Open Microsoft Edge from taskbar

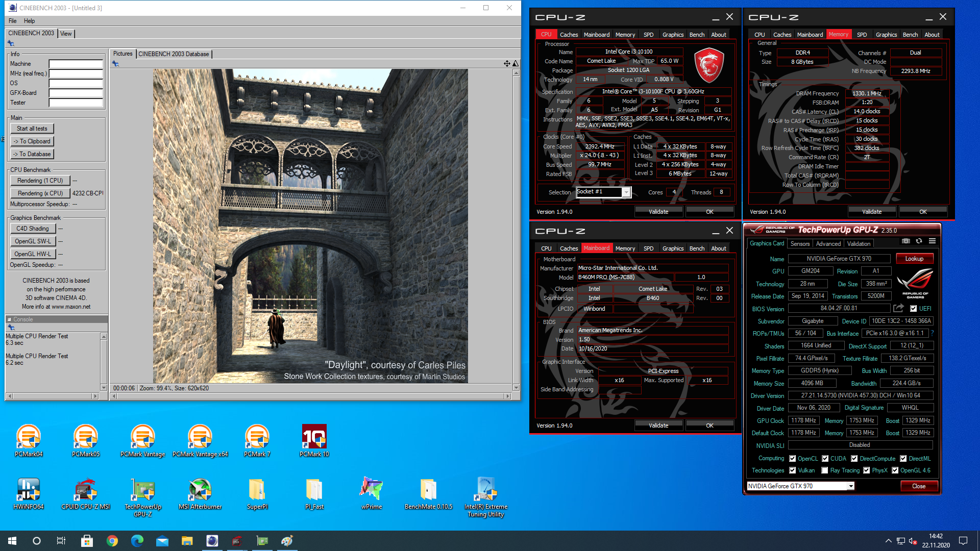coord(137,541)
